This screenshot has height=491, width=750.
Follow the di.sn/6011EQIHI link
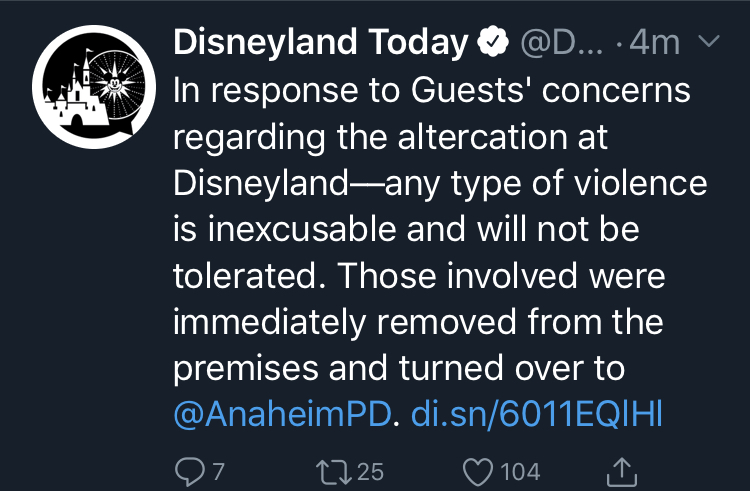pos(537,414)
